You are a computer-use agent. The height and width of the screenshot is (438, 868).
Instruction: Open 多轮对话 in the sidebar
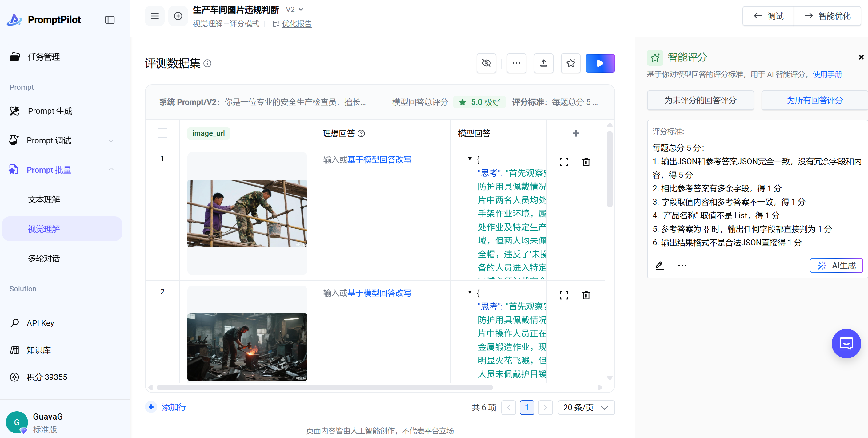44,258
